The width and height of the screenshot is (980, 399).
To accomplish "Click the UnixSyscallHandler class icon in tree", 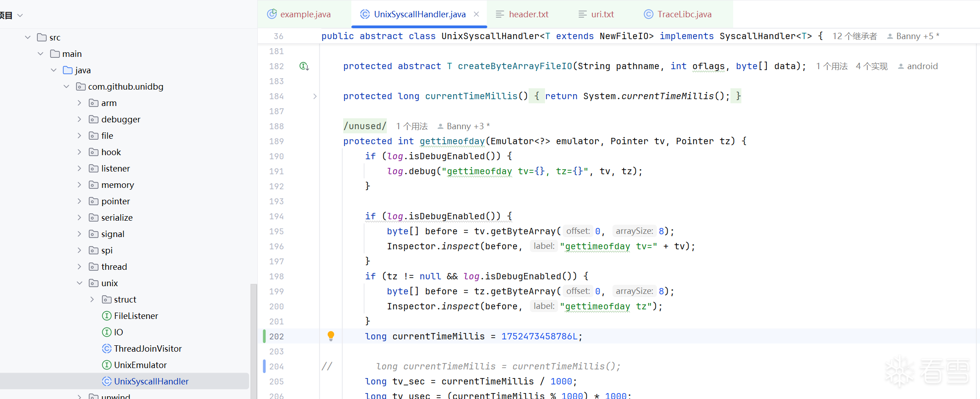I will click(x=107, y=381).
